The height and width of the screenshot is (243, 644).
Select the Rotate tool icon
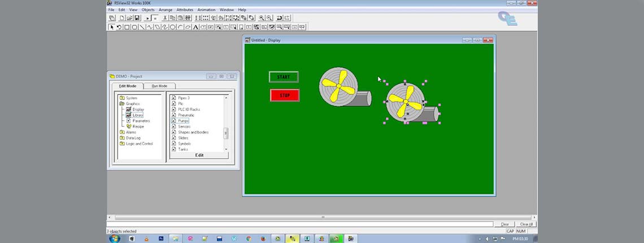(x=119, y=27)
